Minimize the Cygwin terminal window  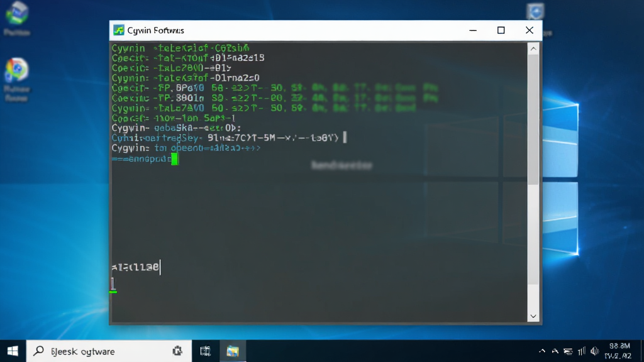473,30
